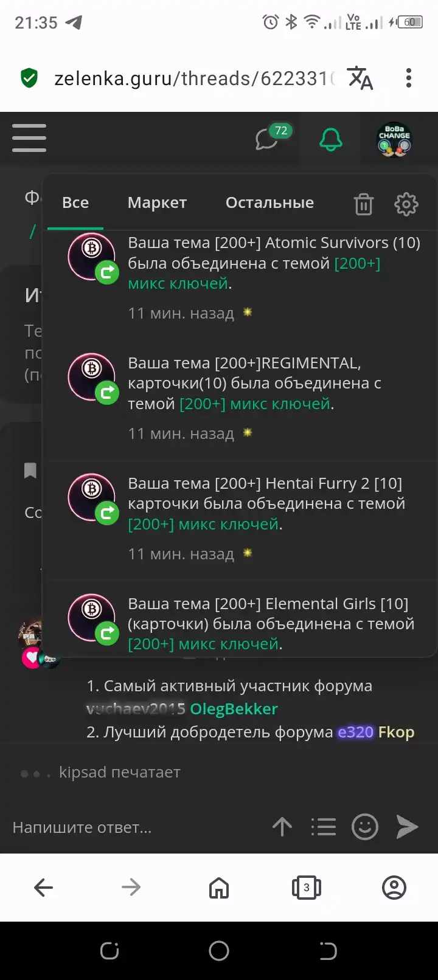Open the Atomic Survivors merge notification link

254,274
